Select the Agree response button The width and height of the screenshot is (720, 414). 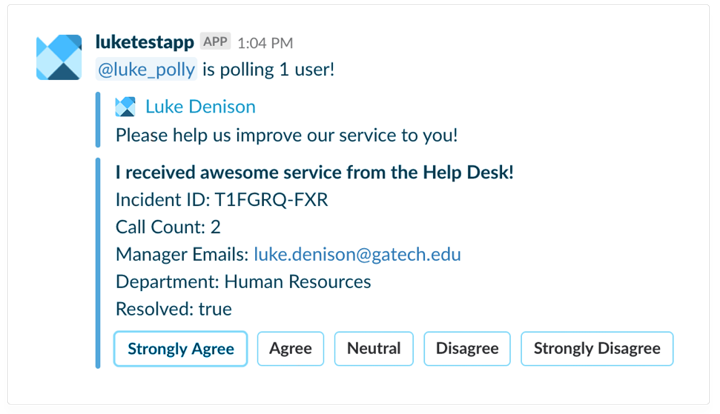coord(290,349)
